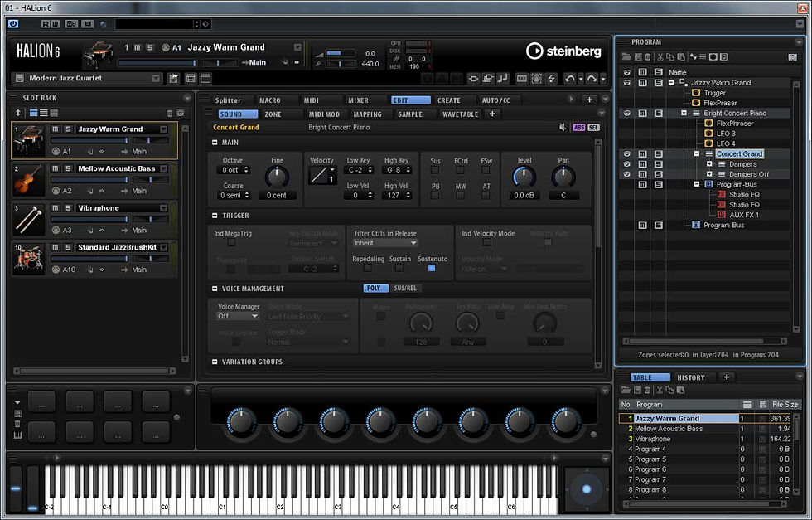The image size is (812, 520).
Task: Toggle visibility eye for Bright Concert Piano
Action: click(x=627, y=113)
